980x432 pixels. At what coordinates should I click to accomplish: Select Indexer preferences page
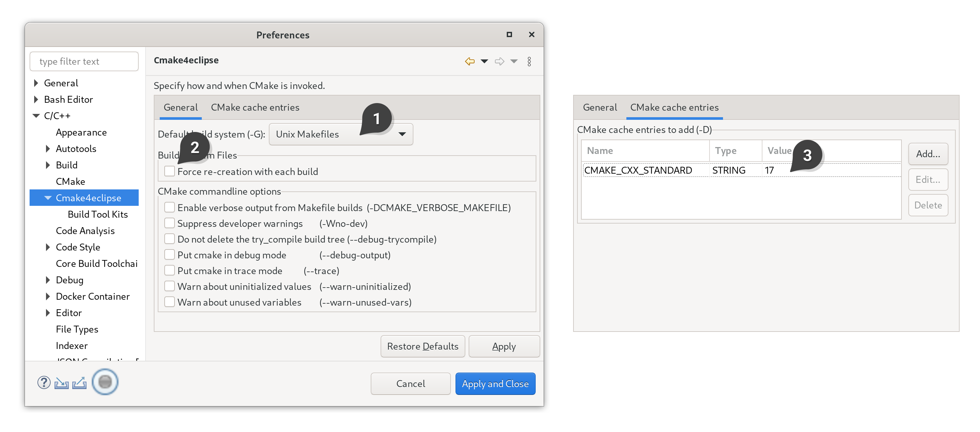tap(72, 345)
